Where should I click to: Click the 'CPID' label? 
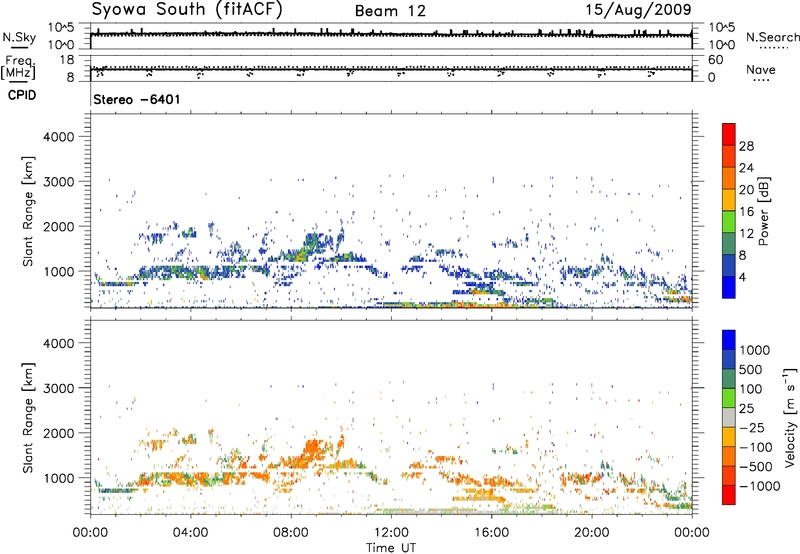pos(22,95)
